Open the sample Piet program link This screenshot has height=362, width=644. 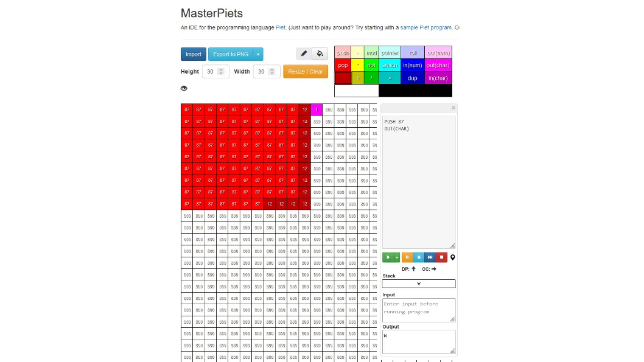(x=426, y=27)
